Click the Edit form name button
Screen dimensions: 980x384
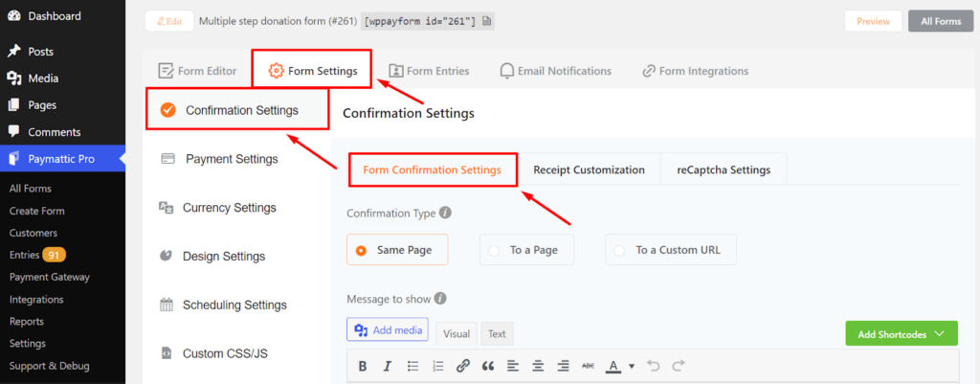coord(169,21)
